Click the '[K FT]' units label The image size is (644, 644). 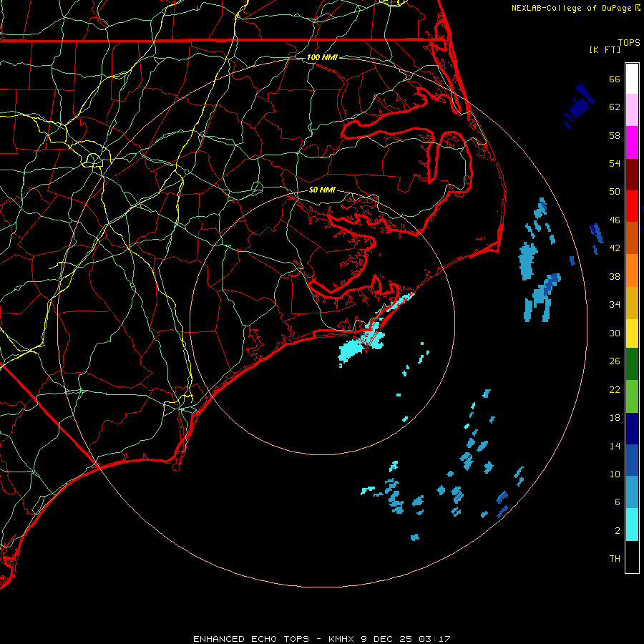tap(605, 49)
